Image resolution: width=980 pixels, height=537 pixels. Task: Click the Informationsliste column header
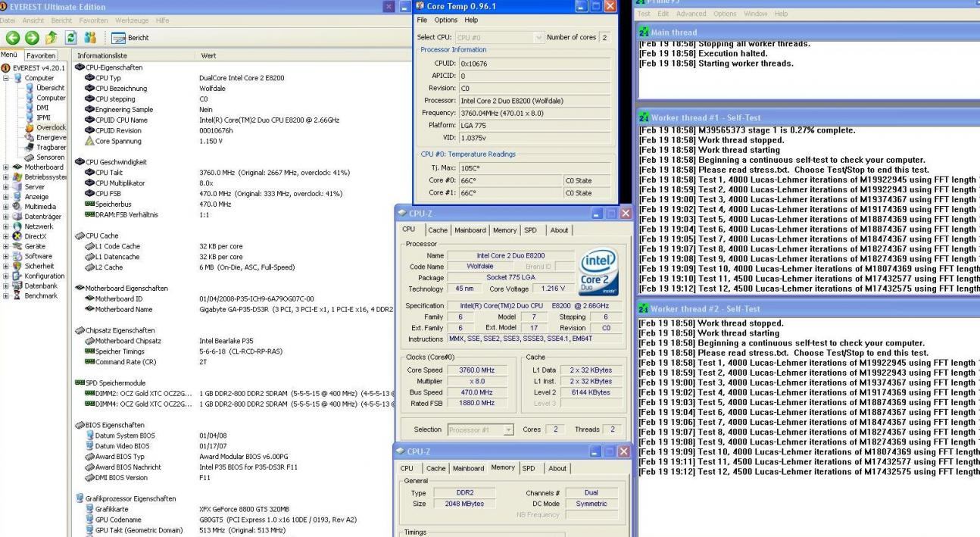pyautogui.click(x=133, y=55)
